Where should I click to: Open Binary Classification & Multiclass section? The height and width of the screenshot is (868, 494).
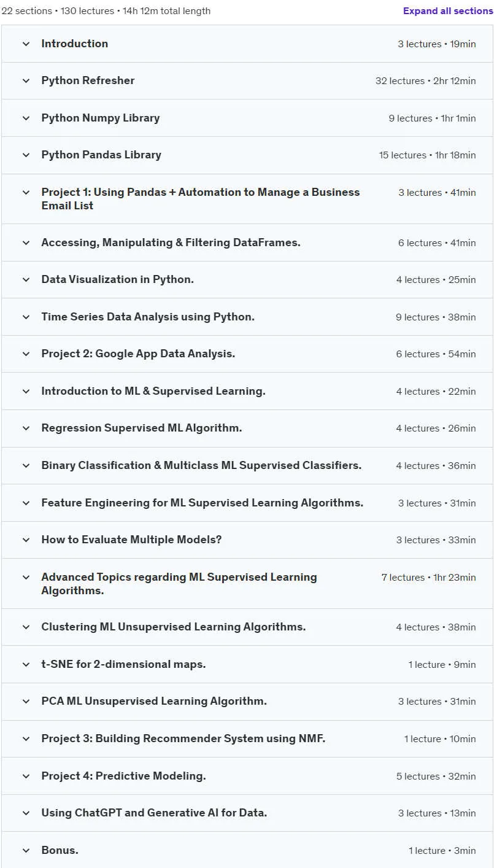pos(247,465)
